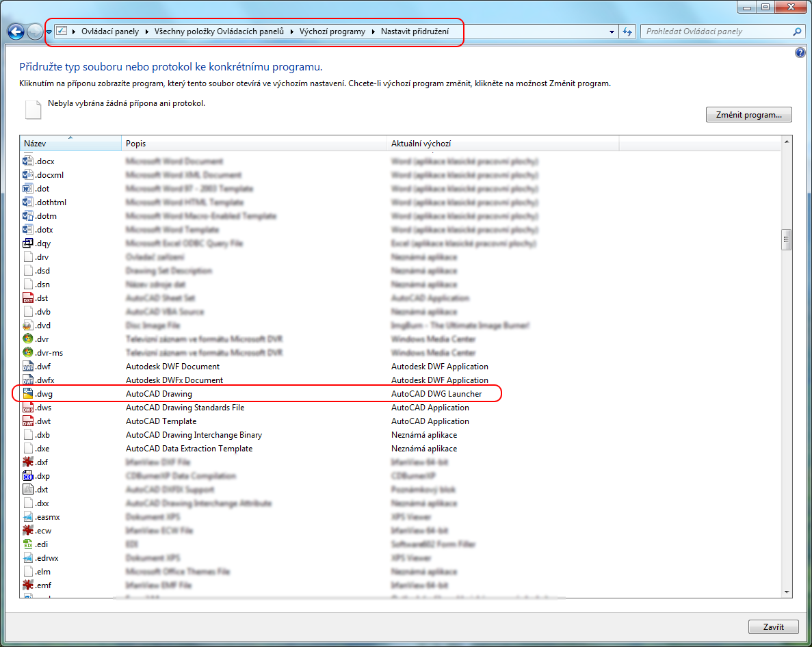Click the .dst AutoCAD Sheet Set icon
This screenshot has height=647, width=812.
28,298
